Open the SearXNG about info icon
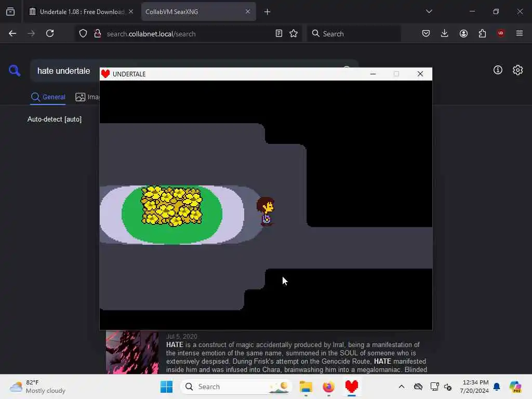Viewport: 532px width, 399px height. [x=498, y=70]
